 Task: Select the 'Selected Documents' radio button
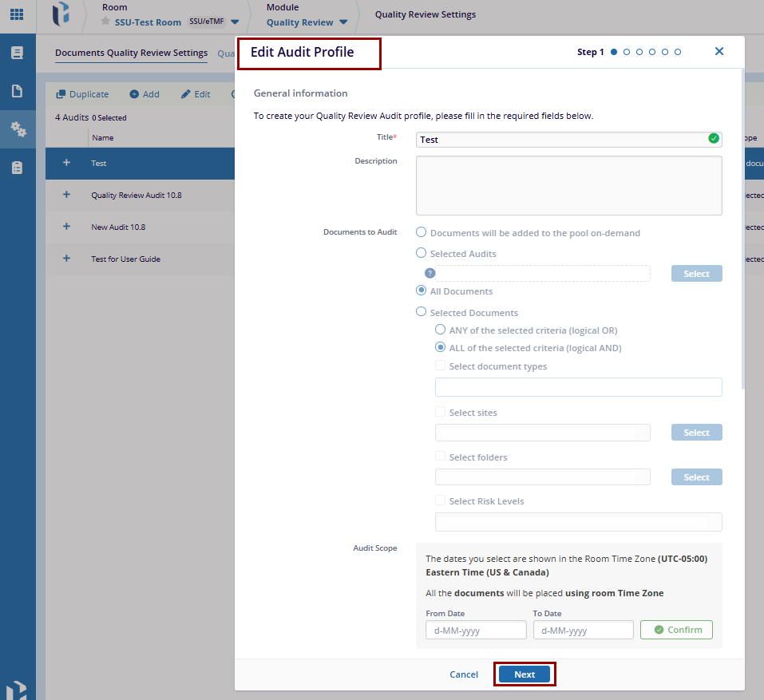422,312
